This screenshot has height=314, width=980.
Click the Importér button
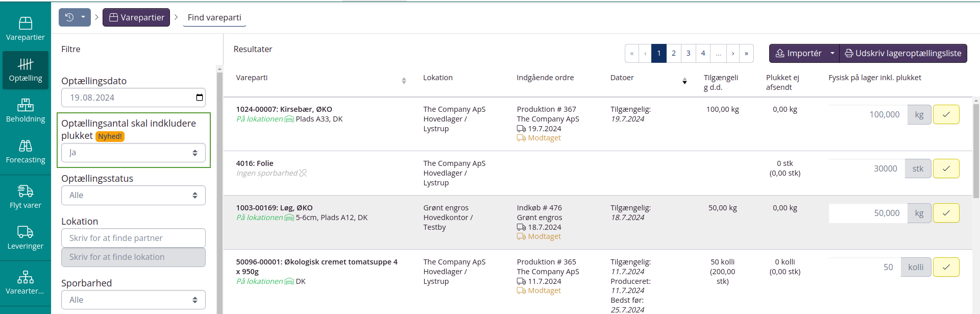pos(798,54)
